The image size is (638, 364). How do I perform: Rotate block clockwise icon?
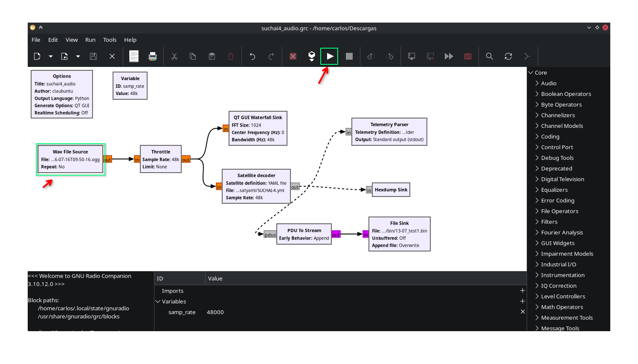tap(390, 56)
